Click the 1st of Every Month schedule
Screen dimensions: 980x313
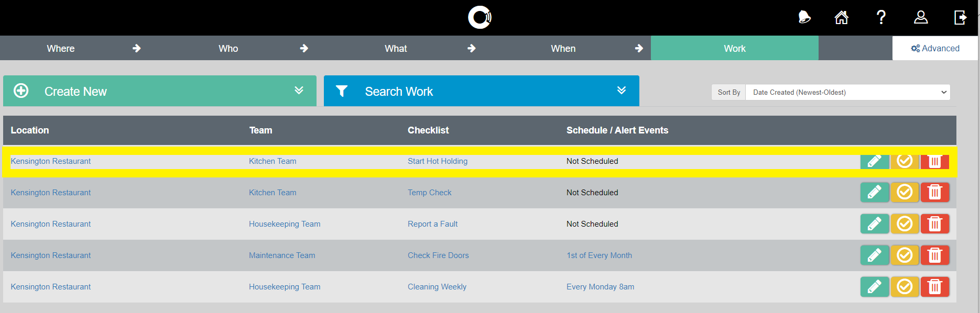click(x=599, y=255)
